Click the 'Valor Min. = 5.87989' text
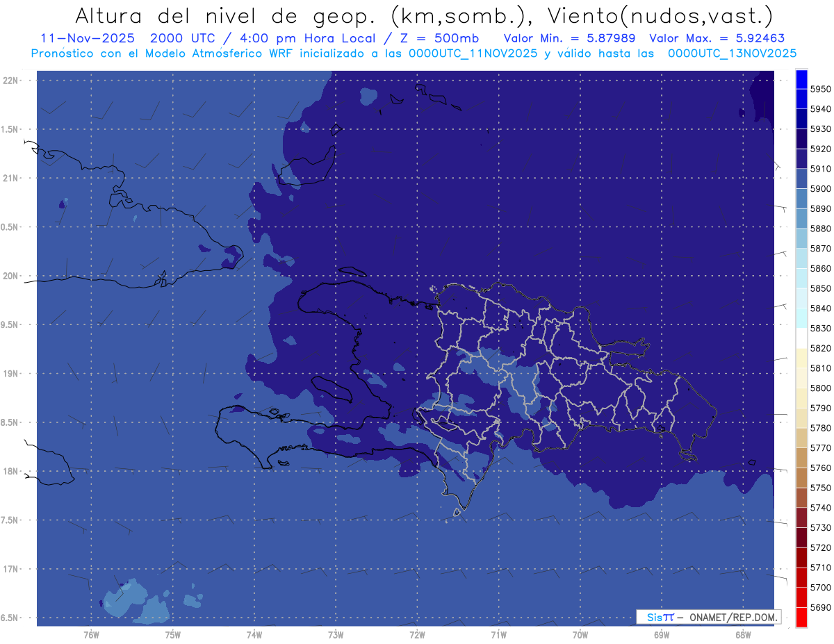Screen dimensions: 834x644 pyautogui.click(x=569, y=38)
